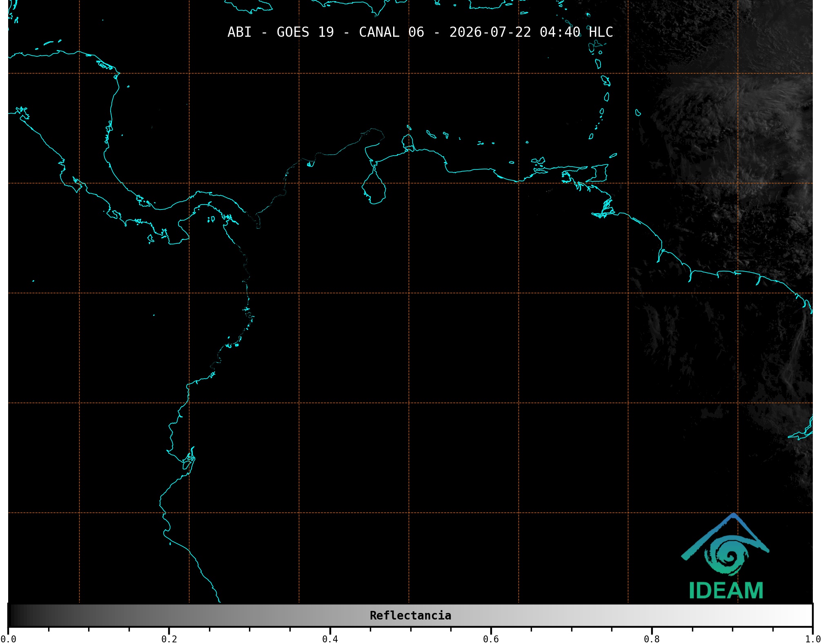Click the IDEAM logo emblem
821x644 pixels.
725,544
